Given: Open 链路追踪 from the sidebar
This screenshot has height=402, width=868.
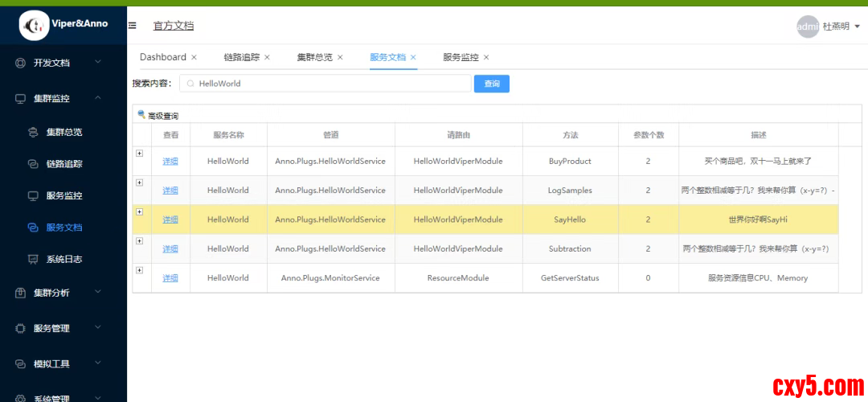Looking at the screenshot, I should 63,164.
